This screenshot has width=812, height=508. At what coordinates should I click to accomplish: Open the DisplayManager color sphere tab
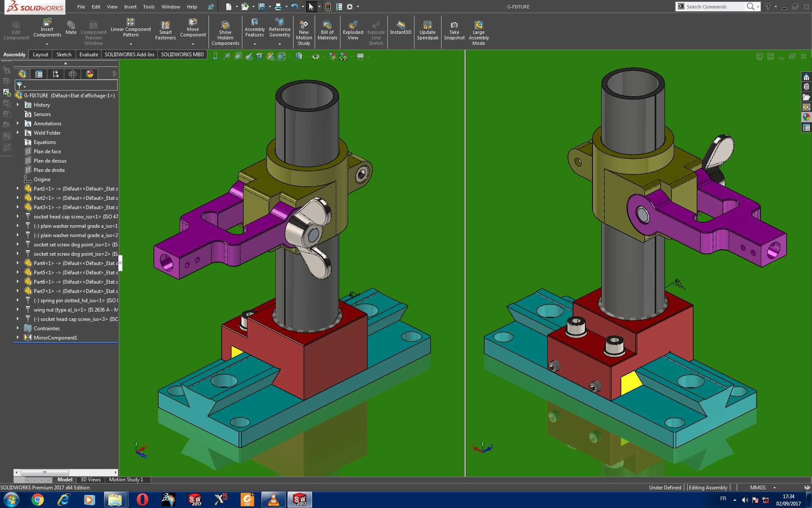90,74
